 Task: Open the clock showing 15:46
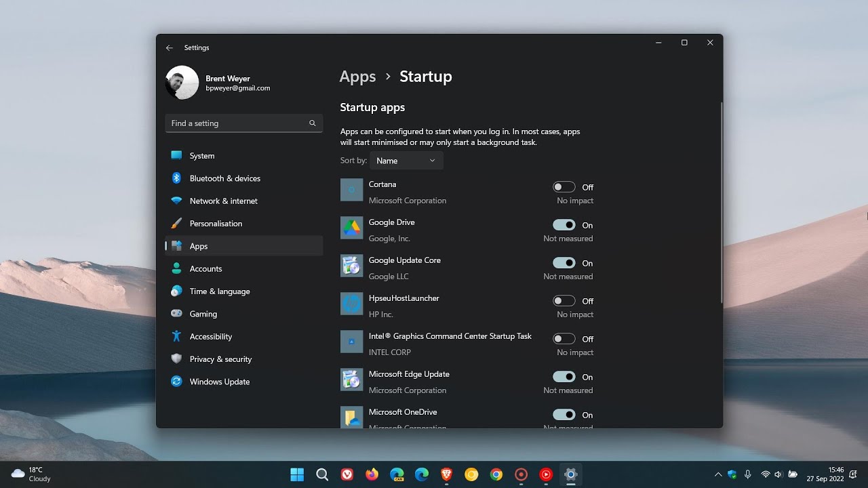(x=825, y=474)
